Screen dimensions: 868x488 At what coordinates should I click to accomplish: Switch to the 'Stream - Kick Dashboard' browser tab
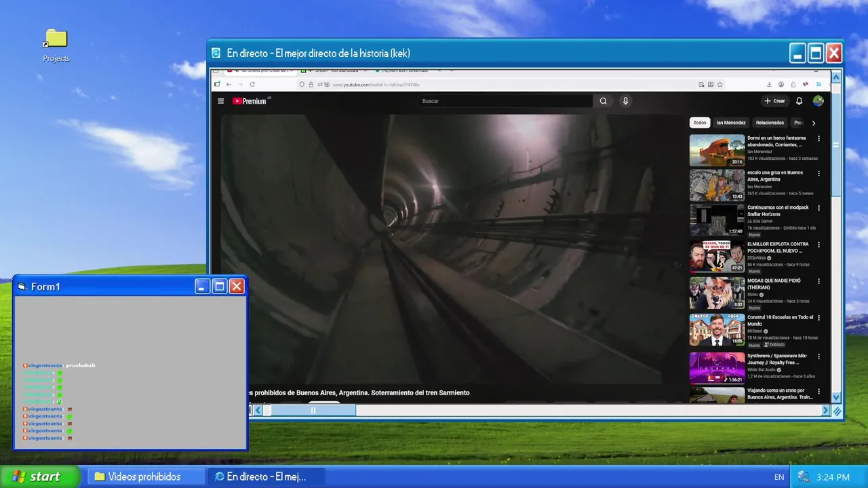[x=334, y=70]
